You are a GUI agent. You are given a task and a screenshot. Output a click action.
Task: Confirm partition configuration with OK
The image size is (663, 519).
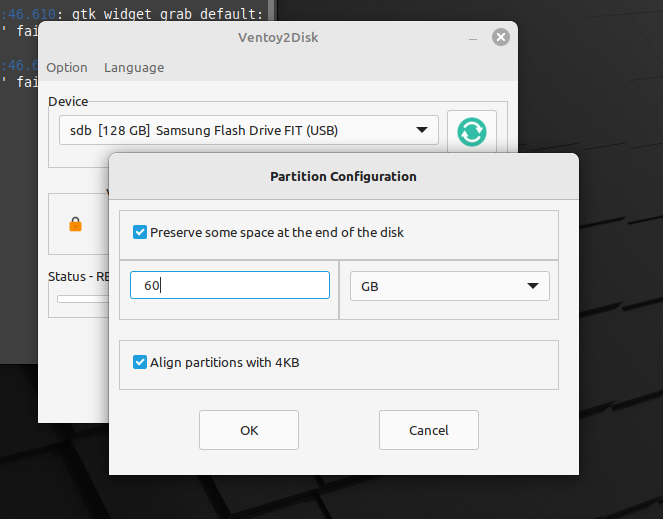pos(249,430)
